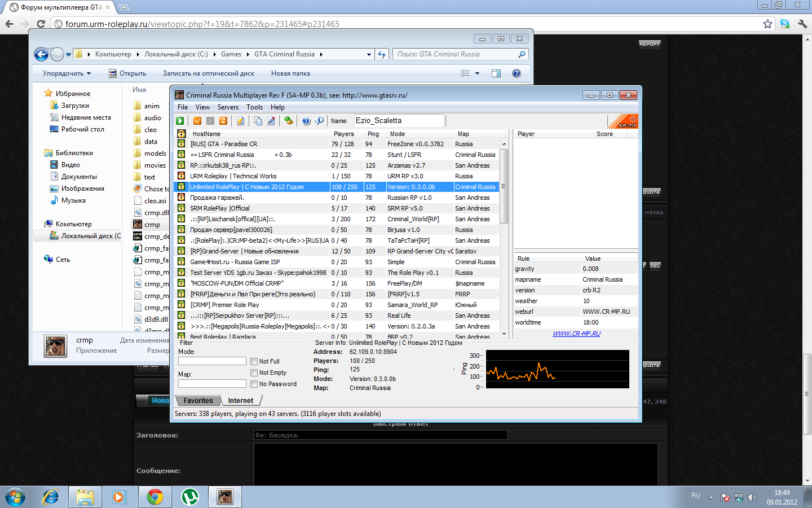Click the Explorer address bar refresh icon
This screenshot has width=812, height=508.
pyautogui.click(x=382, y=54)
